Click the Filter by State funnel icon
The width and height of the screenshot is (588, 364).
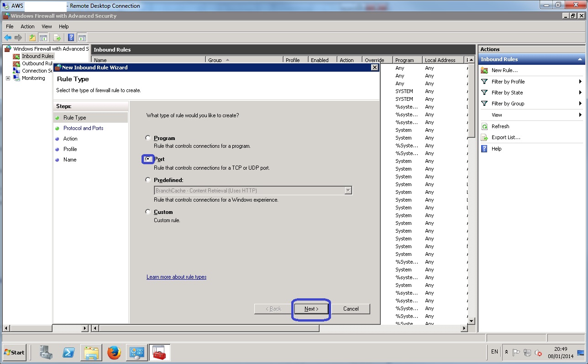point(484,93)
